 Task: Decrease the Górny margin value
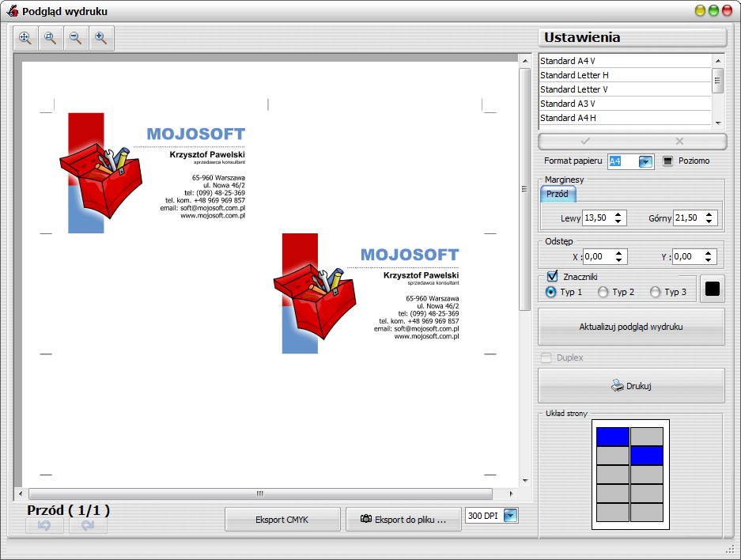click(709, 221)
